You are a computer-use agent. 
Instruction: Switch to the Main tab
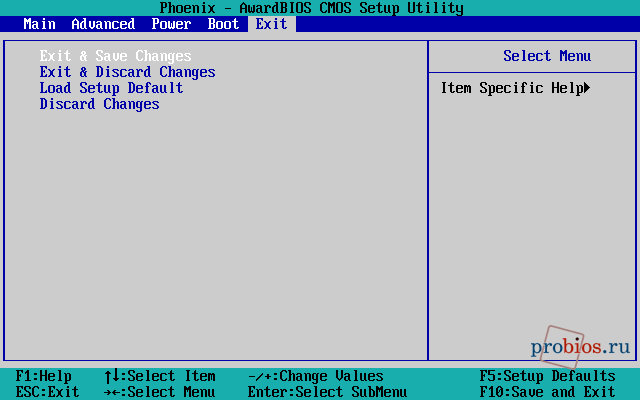coord(40,24)
